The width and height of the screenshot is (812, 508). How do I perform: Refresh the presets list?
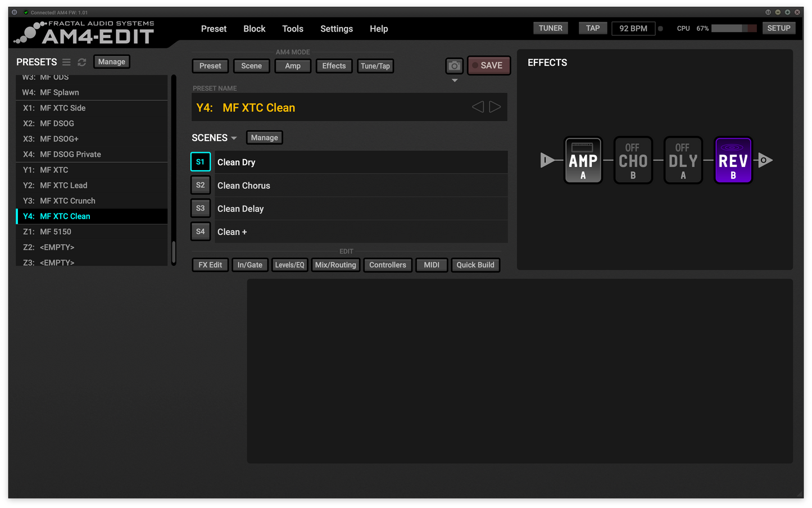[x=81, y=62]
